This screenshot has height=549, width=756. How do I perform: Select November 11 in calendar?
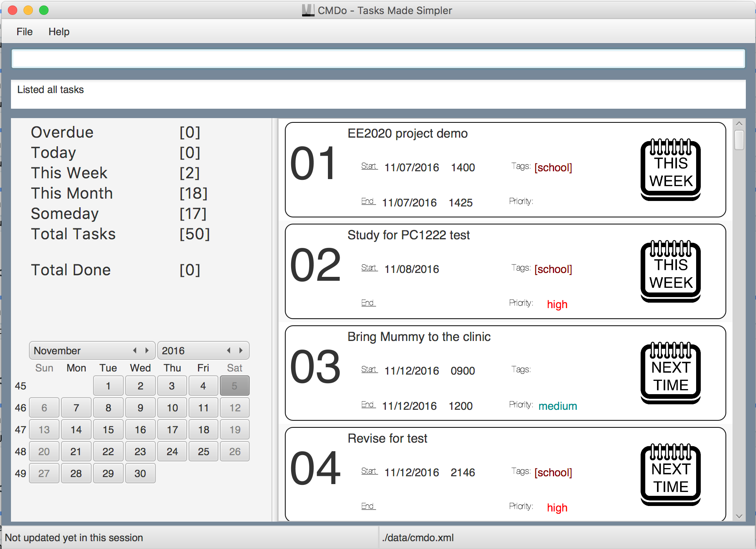203,408
